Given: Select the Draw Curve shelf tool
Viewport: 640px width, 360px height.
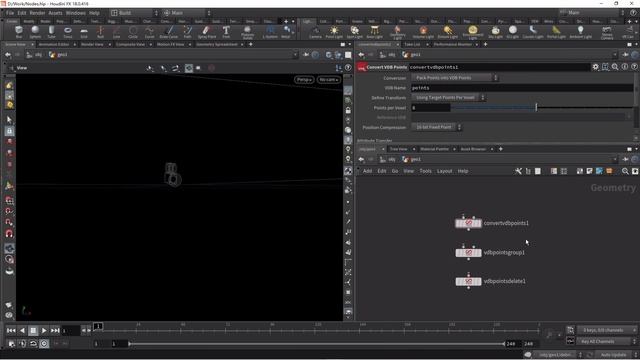Looking at the screenshot, I should (x=169, y=32).
